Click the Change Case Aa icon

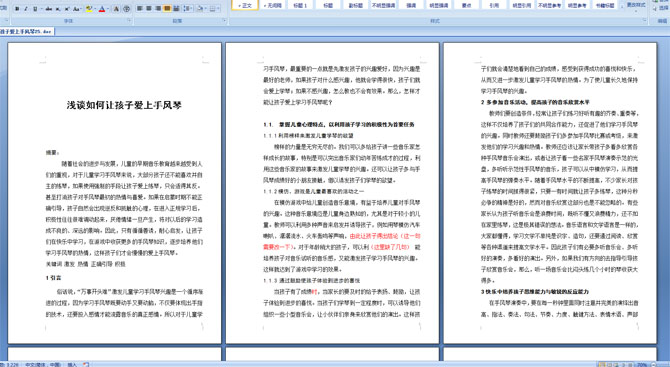(76, 9)
